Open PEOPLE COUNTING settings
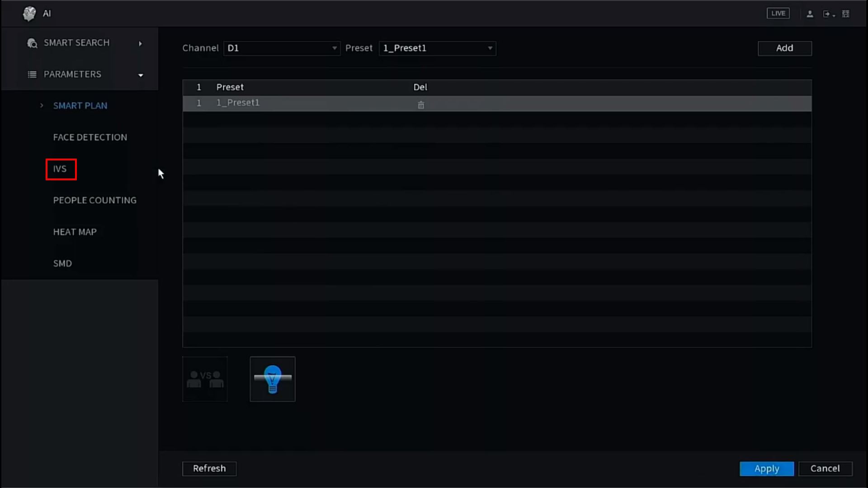 94,200
